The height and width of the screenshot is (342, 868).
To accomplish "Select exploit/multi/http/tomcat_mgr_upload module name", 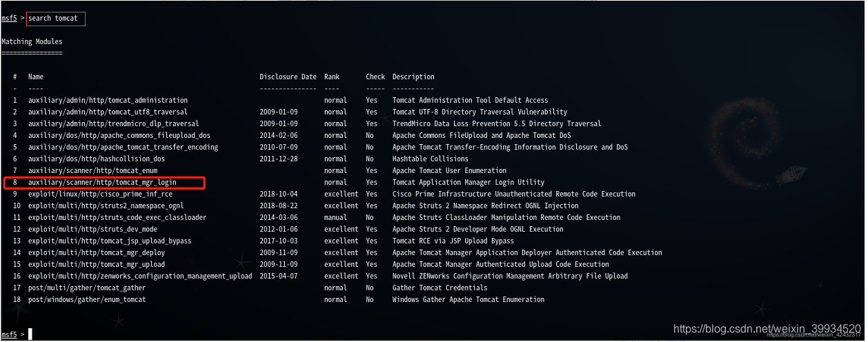I will click(97, 264).
